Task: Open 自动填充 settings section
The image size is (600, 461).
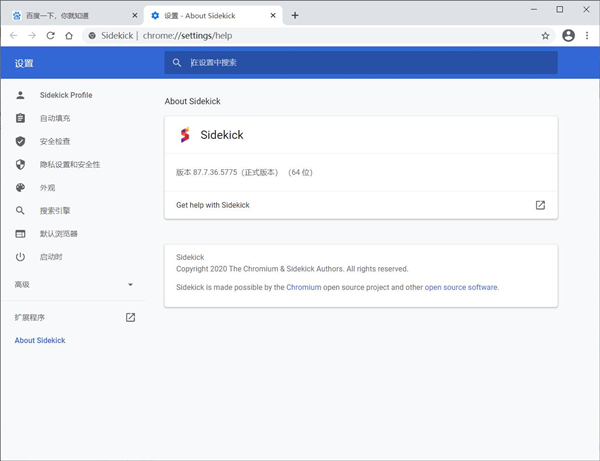Action: pyautogui.click(x=55, y=118)
